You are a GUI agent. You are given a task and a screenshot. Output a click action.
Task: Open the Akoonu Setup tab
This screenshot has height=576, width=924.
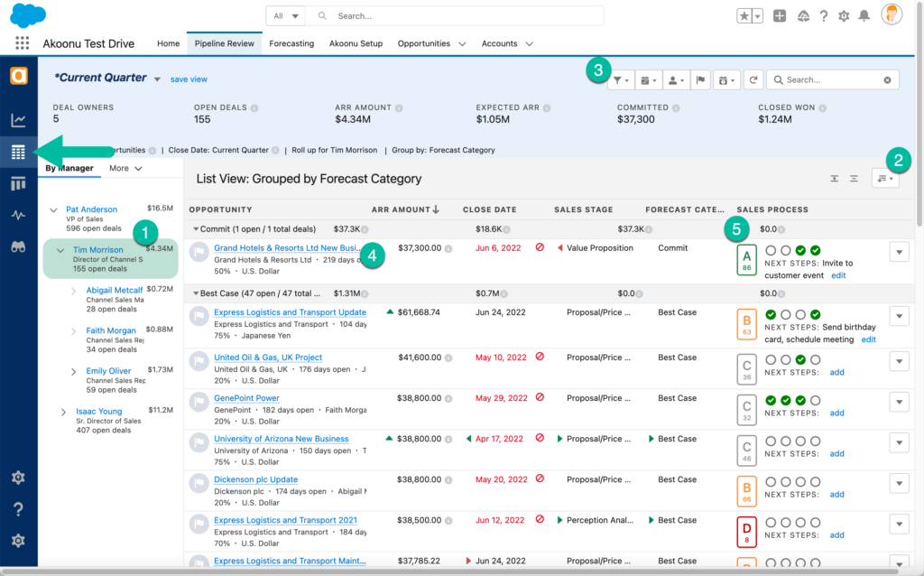coord(356,43)
